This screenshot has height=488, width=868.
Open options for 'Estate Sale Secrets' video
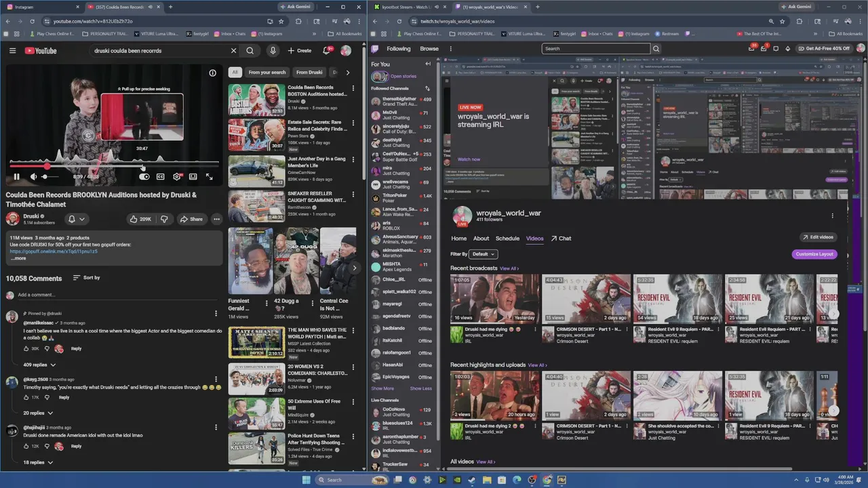[353, 124]
